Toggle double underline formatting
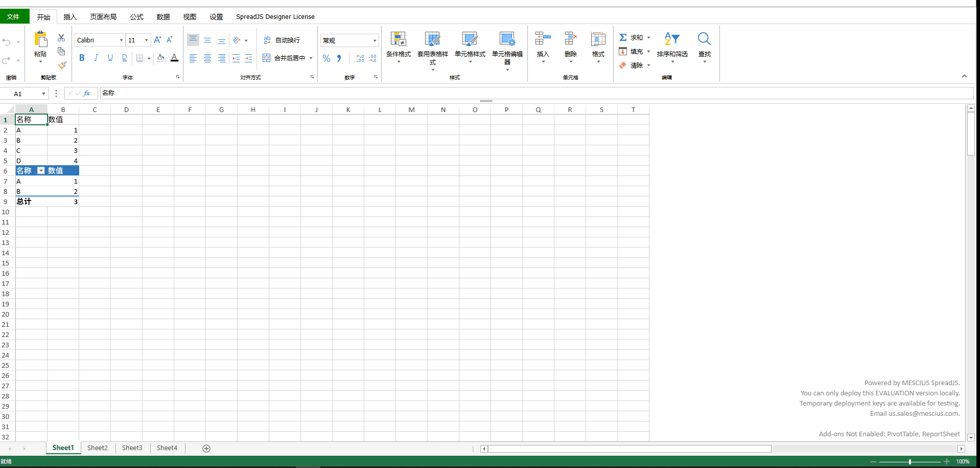 click(x=125, y=58)
